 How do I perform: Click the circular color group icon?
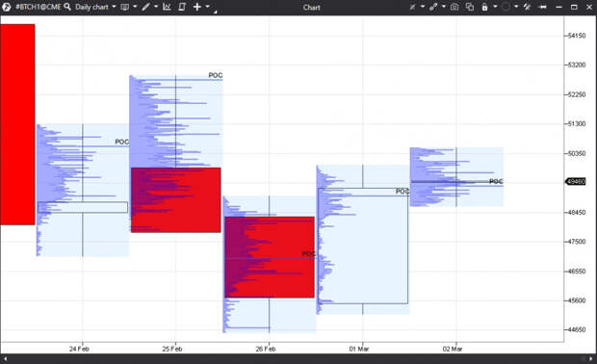506,7
